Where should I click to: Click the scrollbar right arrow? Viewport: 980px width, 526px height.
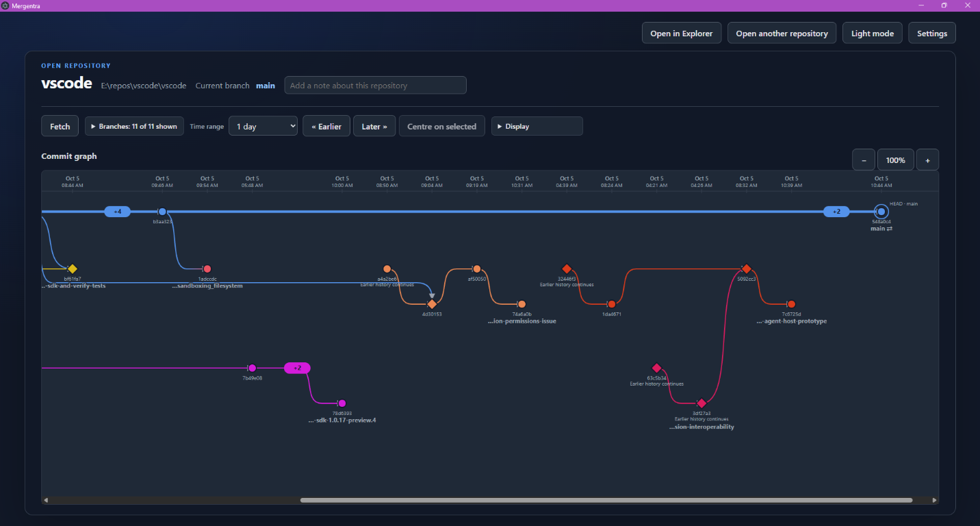[934, 500]
